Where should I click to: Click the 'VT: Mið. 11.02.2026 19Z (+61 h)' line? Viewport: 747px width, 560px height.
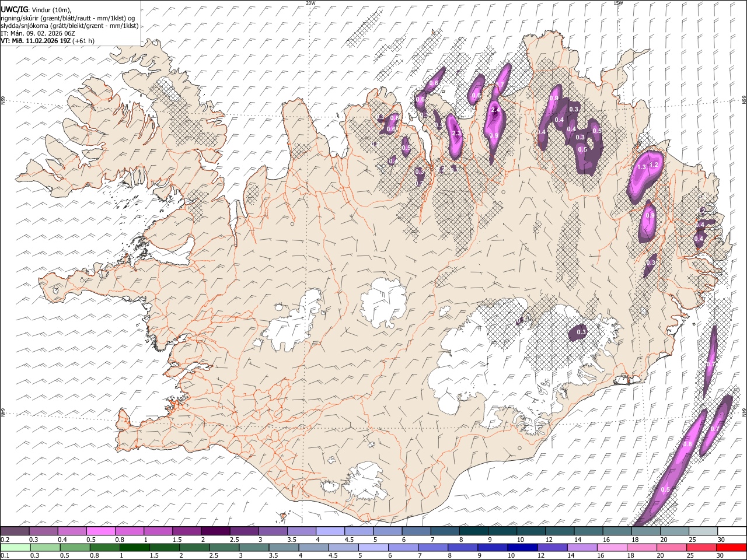[48, 41]
